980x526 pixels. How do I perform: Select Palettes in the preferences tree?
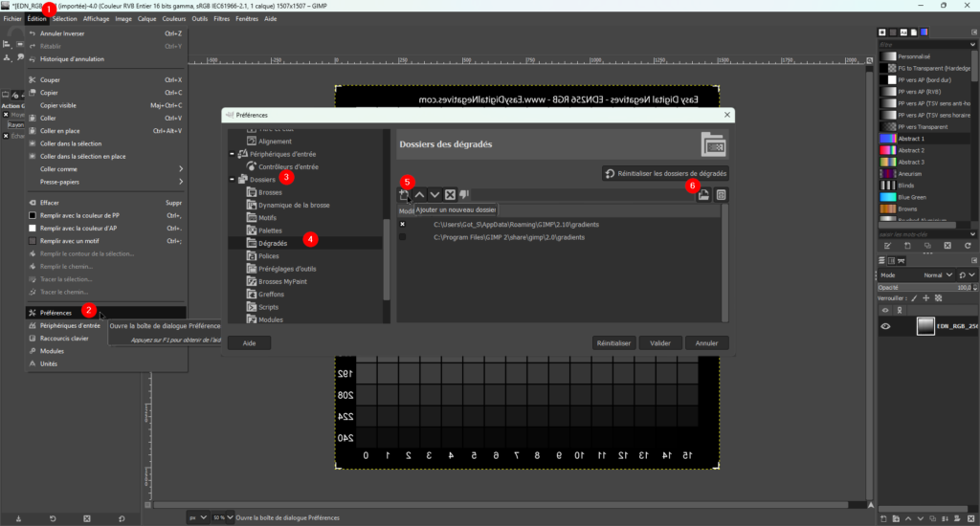tap(270, 230)
